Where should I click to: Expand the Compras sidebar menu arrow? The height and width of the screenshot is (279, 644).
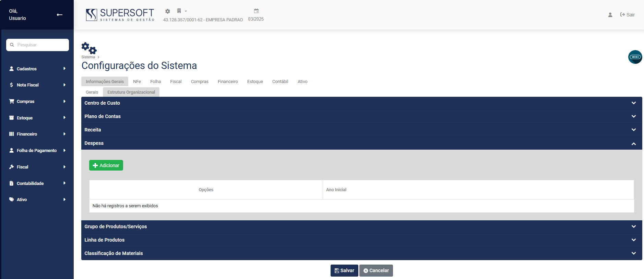(x=64, y=101)
